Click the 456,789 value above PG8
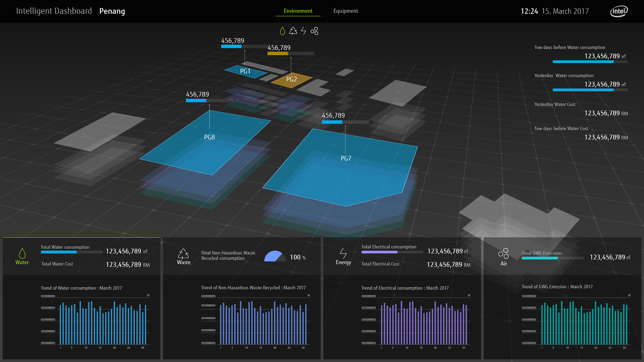 [197, 94]
